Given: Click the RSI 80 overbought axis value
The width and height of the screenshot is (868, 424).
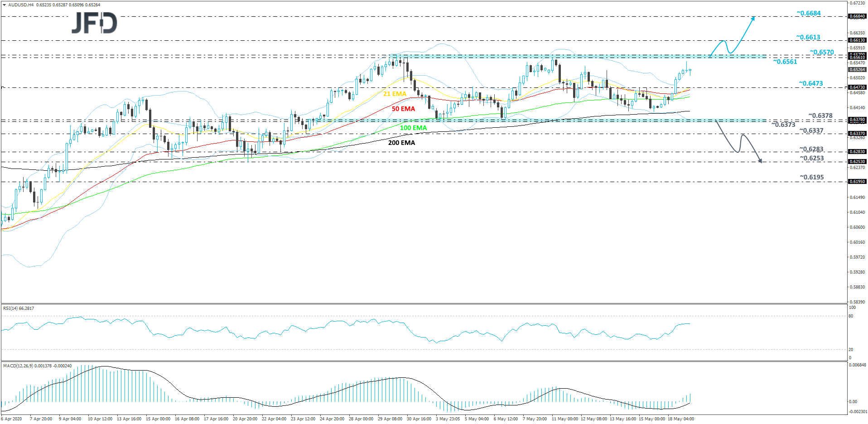Looking at the screenshot, I should 851,316.
